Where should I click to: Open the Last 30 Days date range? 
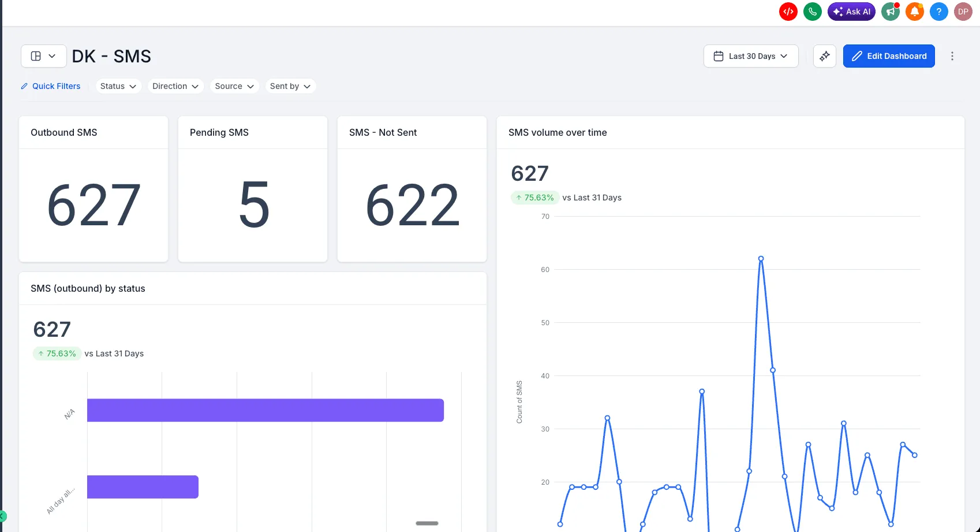pyautogui.click(x=751, y=56)
